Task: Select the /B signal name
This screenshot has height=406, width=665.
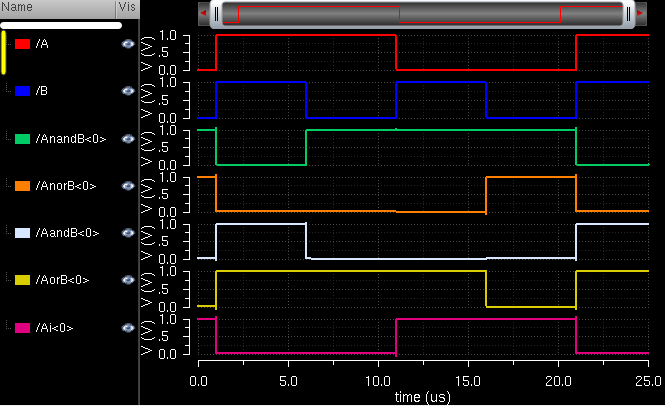Action: pyautogui.click(x=42, y=91)
